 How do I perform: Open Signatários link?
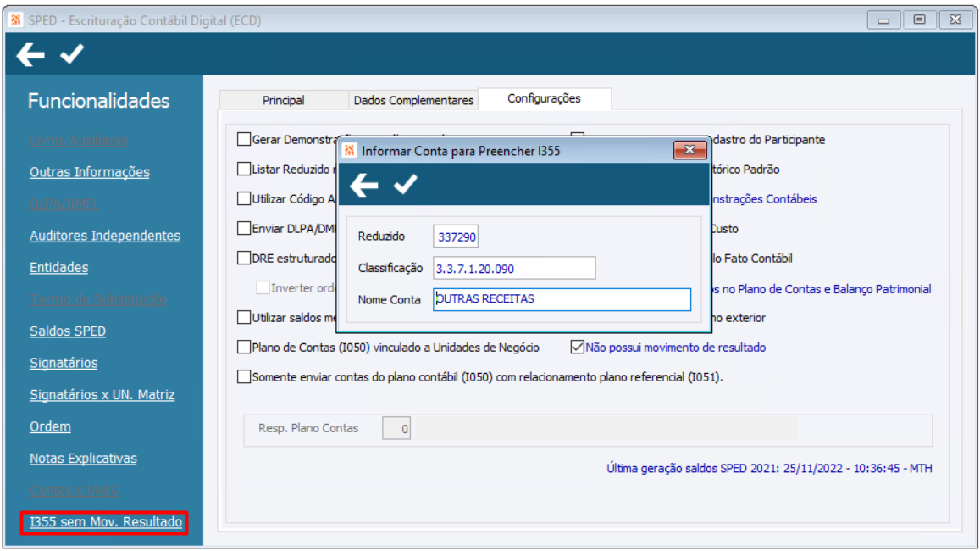64,363
